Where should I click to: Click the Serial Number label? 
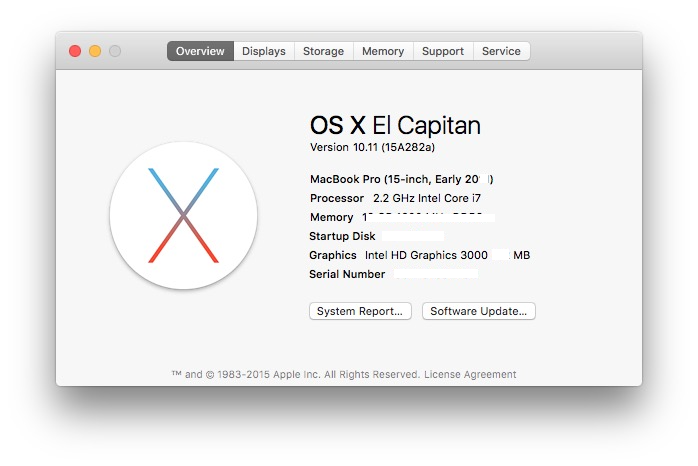[x=347, y=274]
